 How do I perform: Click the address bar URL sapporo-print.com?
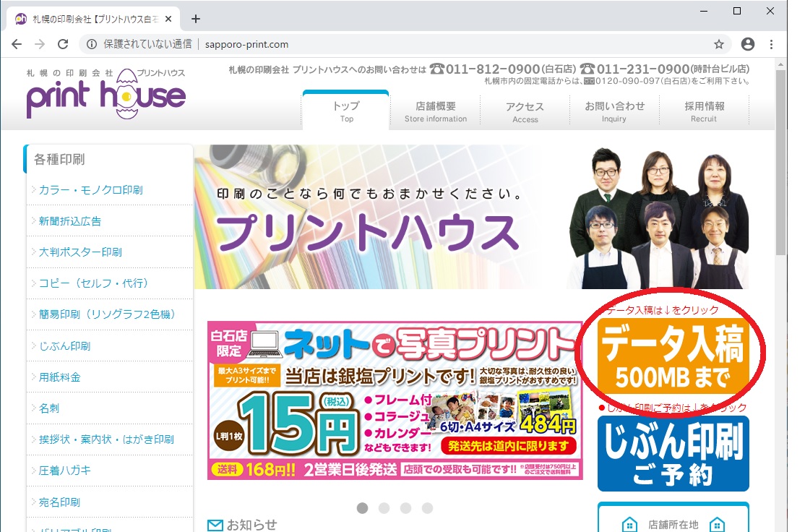coord(246,44)
